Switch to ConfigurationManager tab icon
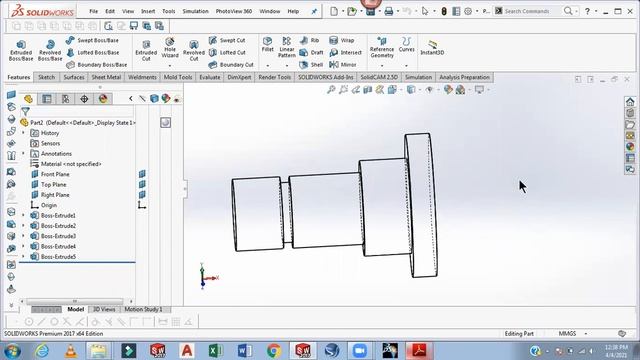This screenshot has width=640, height=360. coord(66,98)
